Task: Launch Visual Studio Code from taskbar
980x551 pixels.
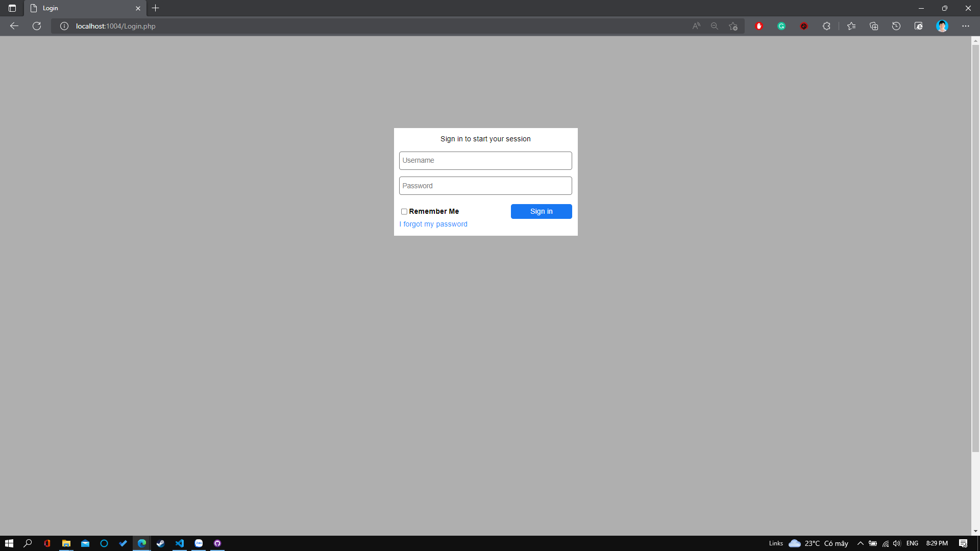Action: 179,543
